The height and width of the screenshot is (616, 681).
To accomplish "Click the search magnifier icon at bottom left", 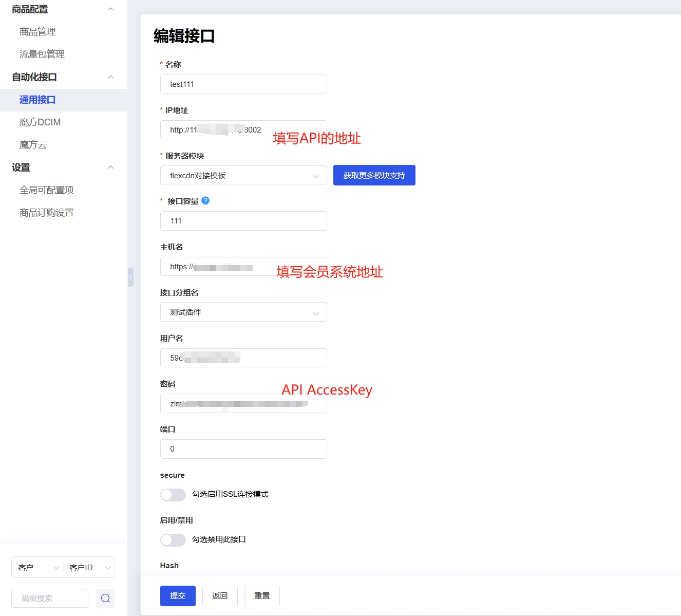I will pyautogui.click(x=105, y=598).
